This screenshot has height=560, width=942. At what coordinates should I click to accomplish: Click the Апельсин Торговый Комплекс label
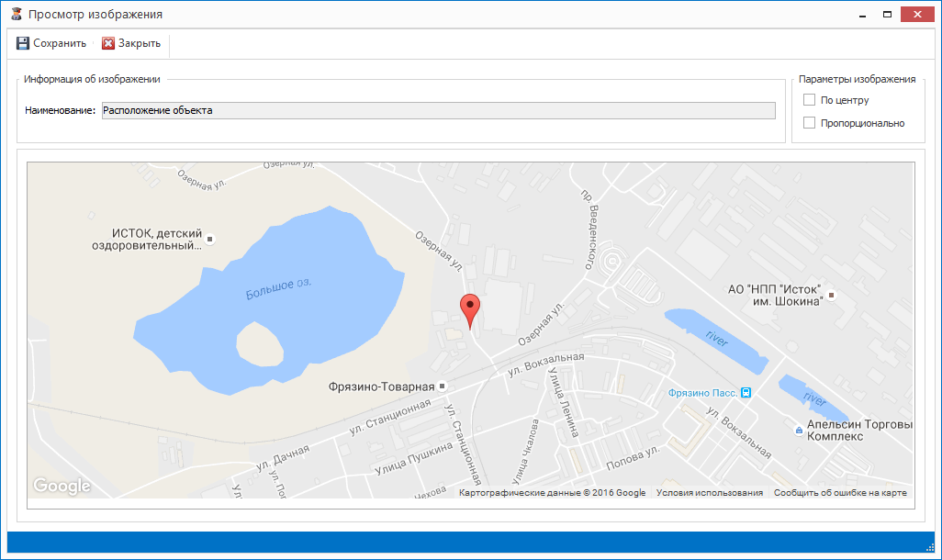[x=859, y=431]
